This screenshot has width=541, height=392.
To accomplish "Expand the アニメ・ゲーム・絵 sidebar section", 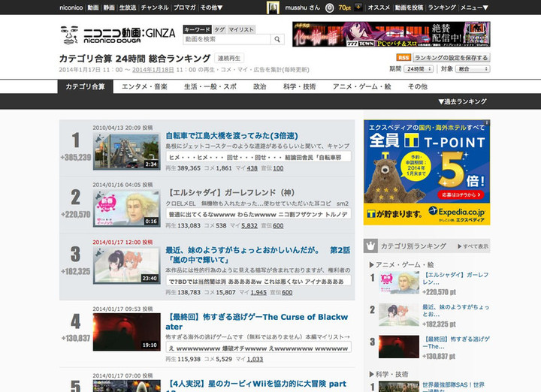I will (401, 265).
